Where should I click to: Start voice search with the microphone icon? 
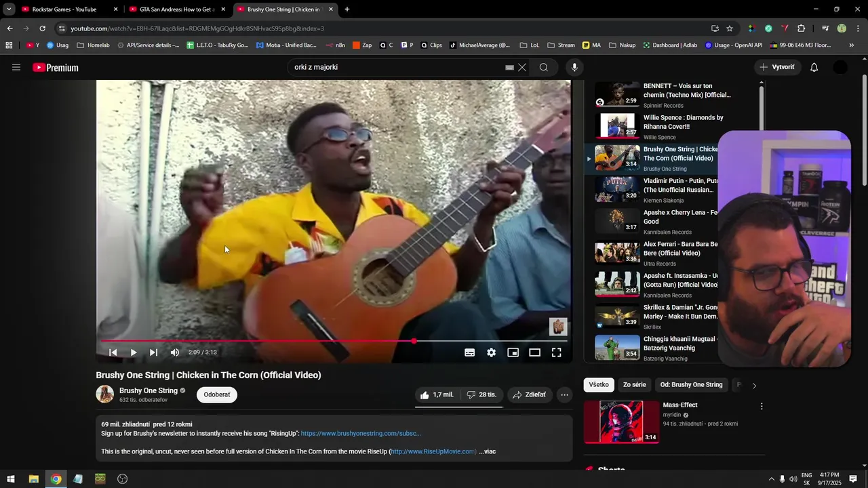point(574,67)
